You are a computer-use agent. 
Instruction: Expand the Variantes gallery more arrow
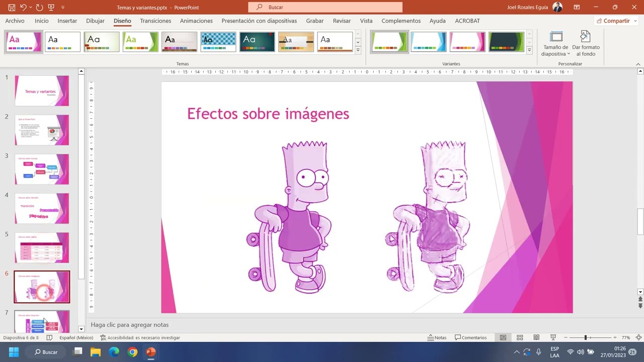(x=529, y=50)
